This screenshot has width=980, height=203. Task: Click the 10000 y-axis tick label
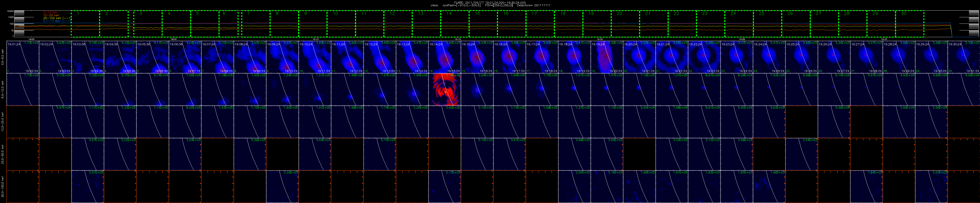click(x=10, y=11)
